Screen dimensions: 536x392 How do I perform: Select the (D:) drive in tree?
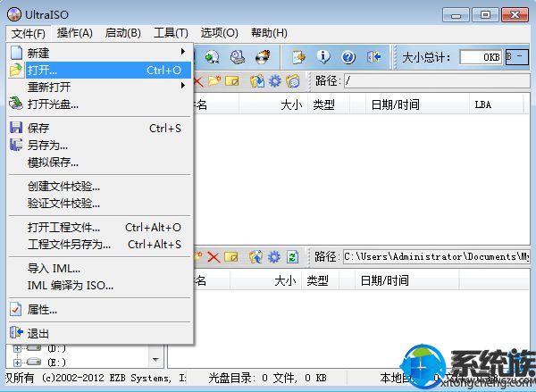coord(56,348)
